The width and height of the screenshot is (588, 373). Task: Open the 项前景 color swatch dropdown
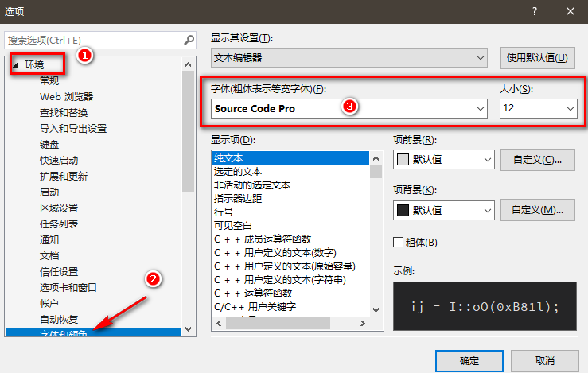click(444, 160)
